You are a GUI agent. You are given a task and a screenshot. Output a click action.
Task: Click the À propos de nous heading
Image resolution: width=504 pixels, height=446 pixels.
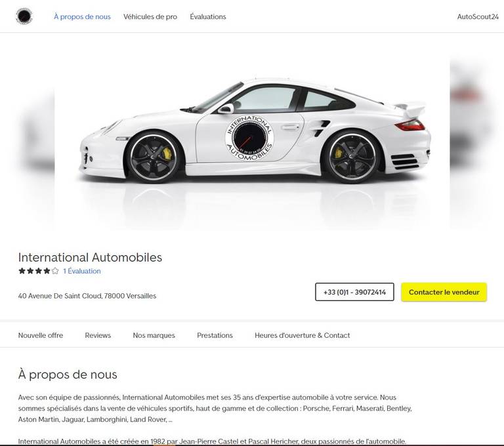tap(68, 375)
